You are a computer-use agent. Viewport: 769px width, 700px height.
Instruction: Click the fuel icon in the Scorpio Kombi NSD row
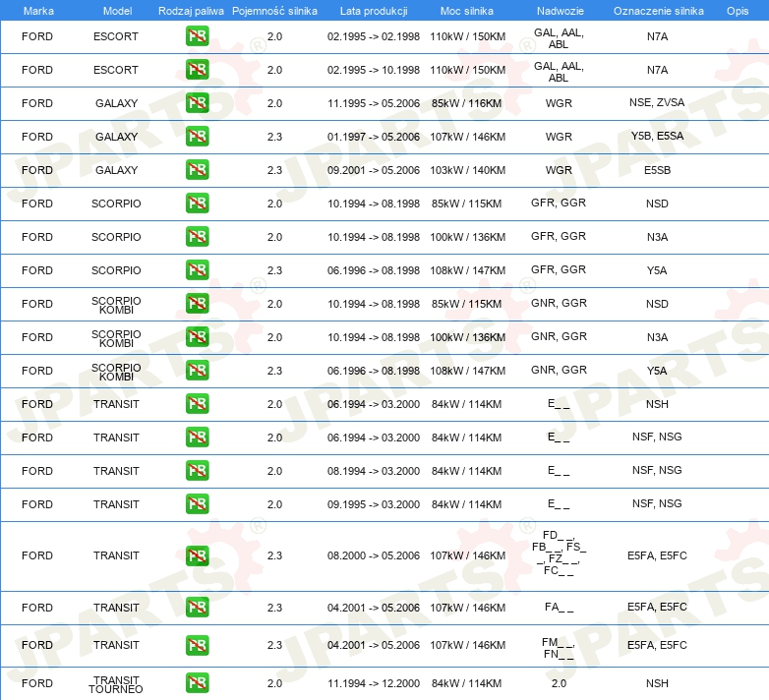[x=197, y=303]
